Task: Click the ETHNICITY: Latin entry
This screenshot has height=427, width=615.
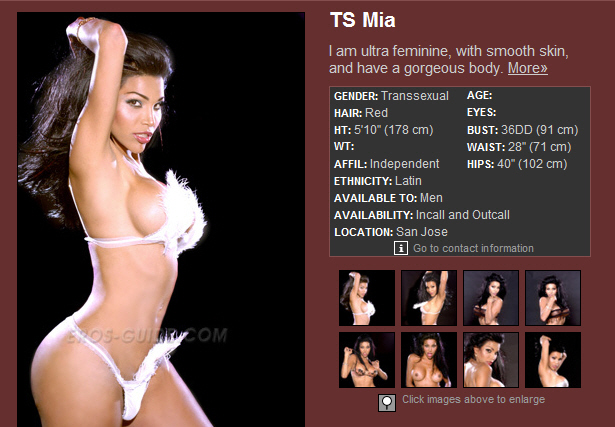Action: click(378, 181)
